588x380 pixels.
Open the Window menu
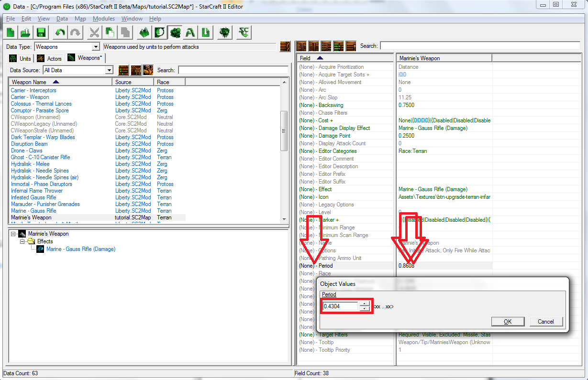point(132,19)
